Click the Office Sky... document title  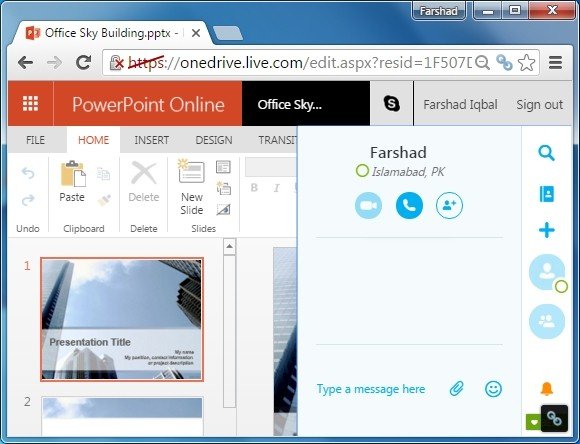tap(290, 105)
